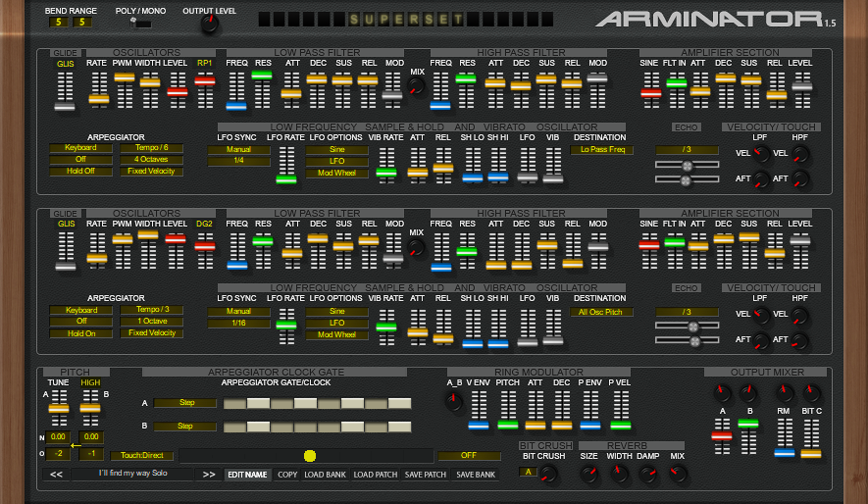
Task: Click LOAD BANK in the patch bar
Action: point(325,475)
